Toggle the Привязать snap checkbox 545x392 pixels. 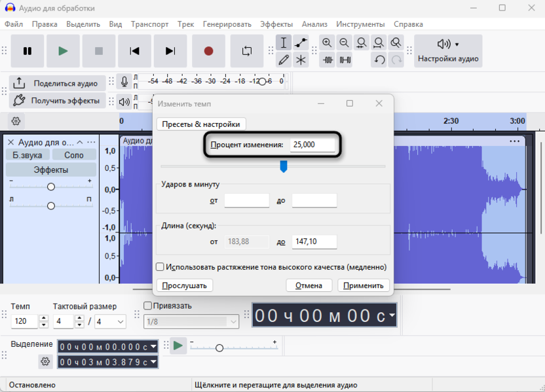point(148,306)
